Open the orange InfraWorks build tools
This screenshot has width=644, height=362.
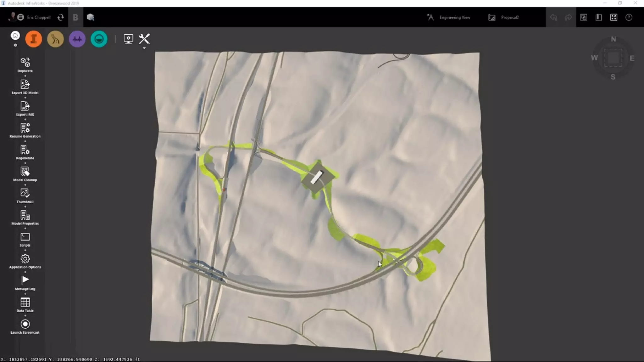34,39
